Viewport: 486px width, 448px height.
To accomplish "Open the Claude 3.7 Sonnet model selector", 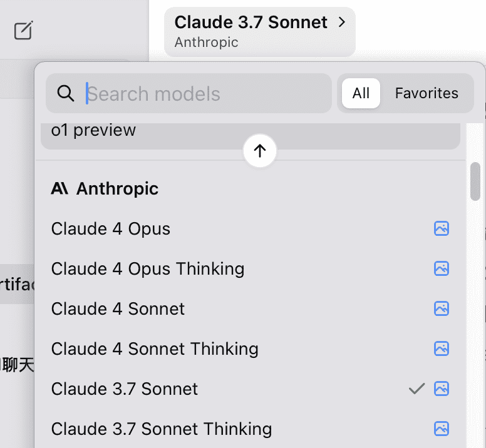I will coord(260,31).
